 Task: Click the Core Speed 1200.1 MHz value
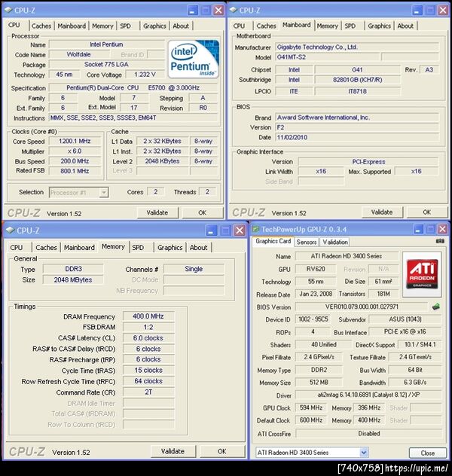pos(75,141)
